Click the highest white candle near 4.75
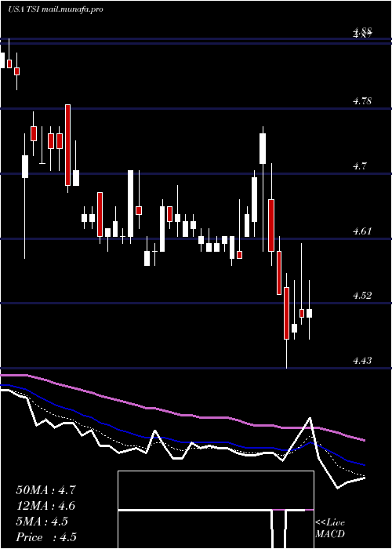 pyautogui.click(x=263, y=148)
